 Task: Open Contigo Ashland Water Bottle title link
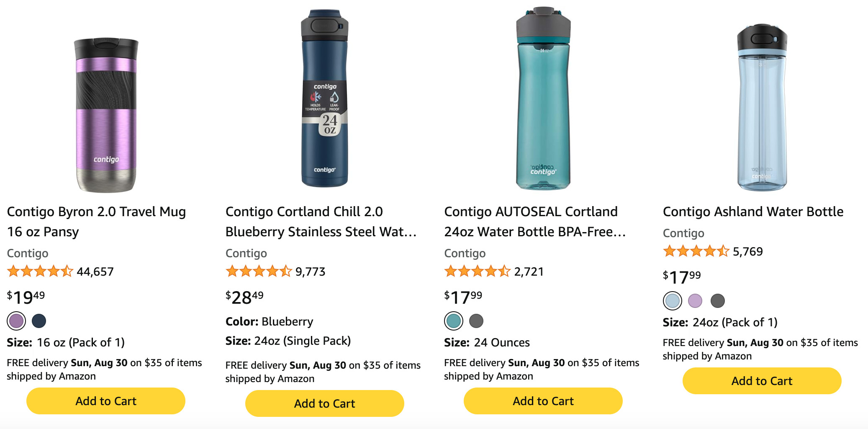pyautogui.click(x=753, y=212)
